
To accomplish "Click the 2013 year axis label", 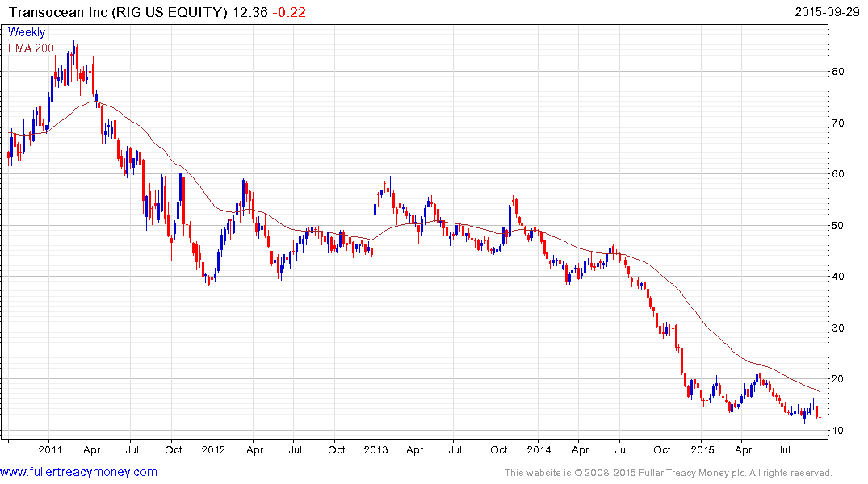I will point(375,449).
